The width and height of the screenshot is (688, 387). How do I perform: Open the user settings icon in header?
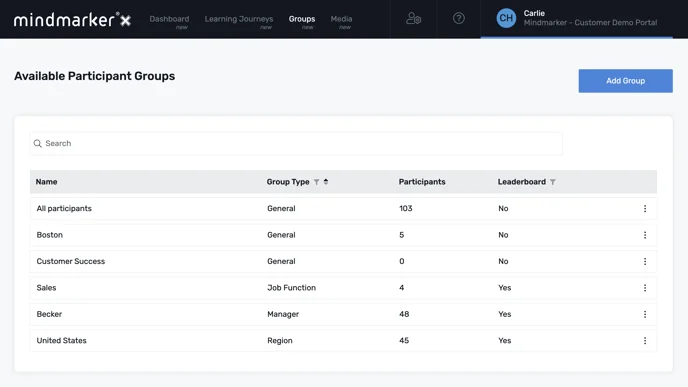[413, 18]
